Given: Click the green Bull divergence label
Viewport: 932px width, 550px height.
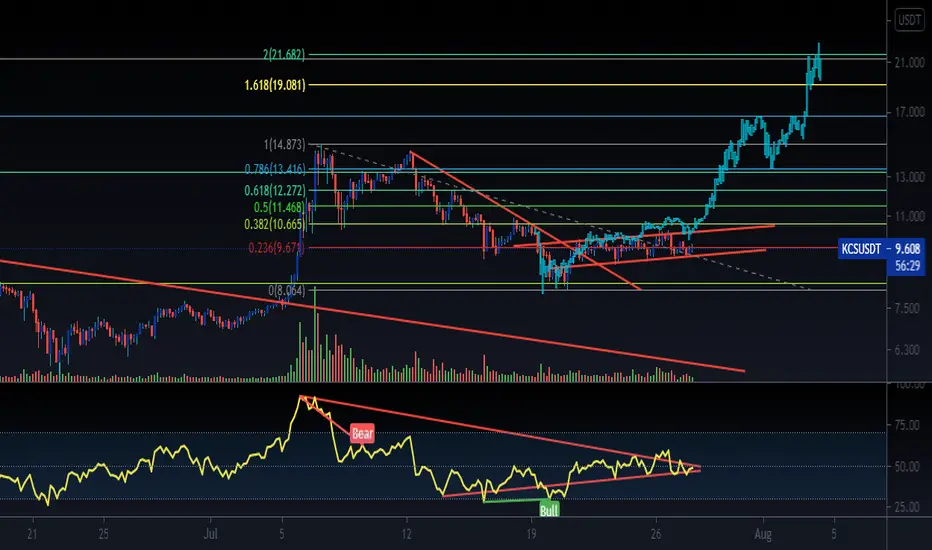Looking at the screenshot, I should [549, 510].
